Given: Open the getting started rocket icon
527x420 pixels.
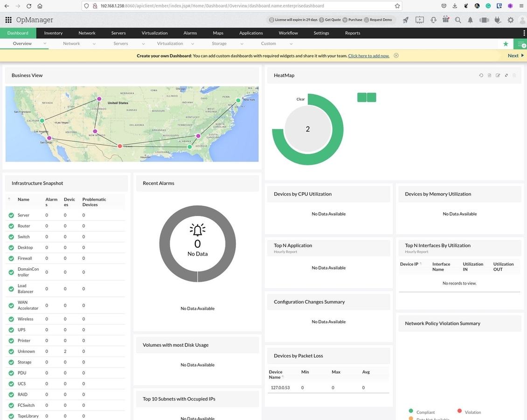Looking at the screenshot, I should 405,20.
